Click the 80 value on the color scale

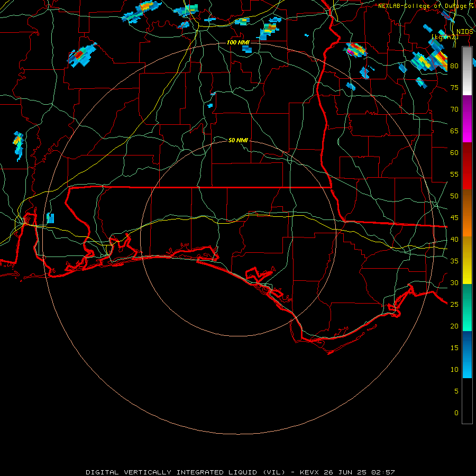(454, 66)
